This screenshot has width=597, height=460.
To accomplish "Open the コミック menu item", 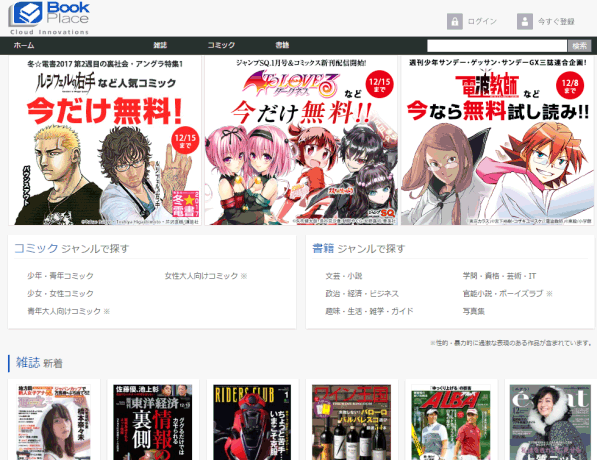I will tap(221, 45).
